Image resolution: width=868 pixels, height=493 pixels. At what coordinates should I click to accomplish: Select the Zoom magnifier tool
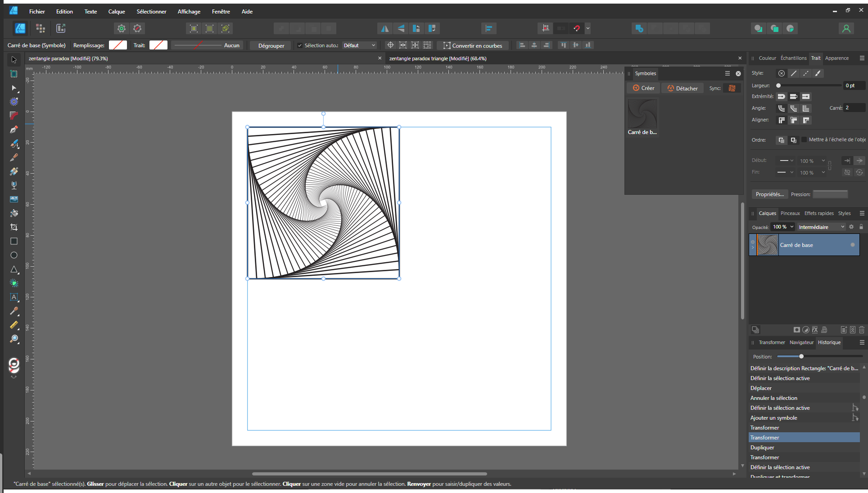14,339
